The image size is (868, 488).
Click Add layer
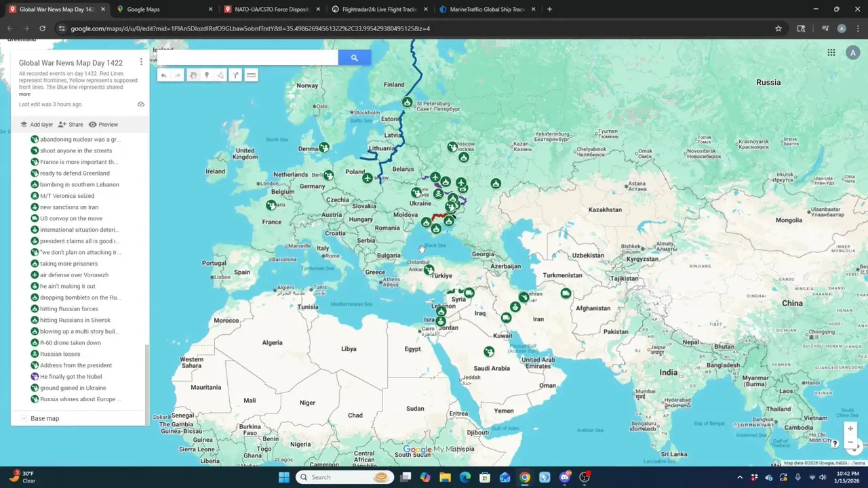37,125
